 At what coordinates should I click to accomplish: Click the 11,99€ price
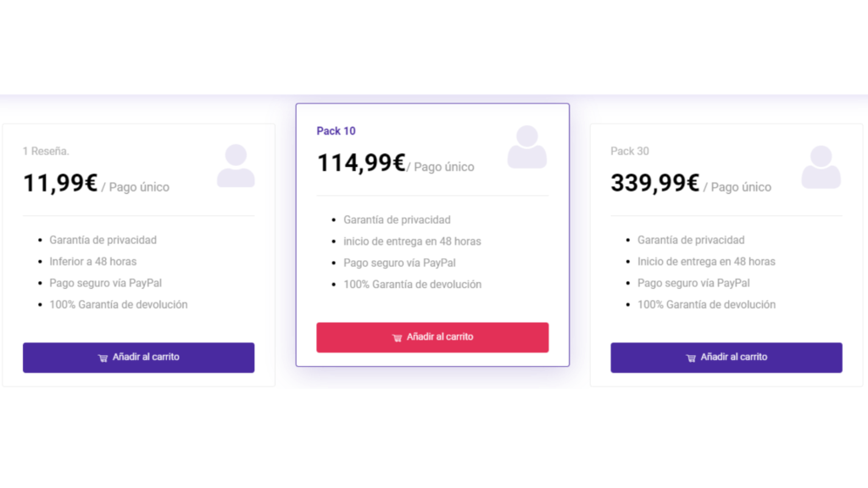60,183
